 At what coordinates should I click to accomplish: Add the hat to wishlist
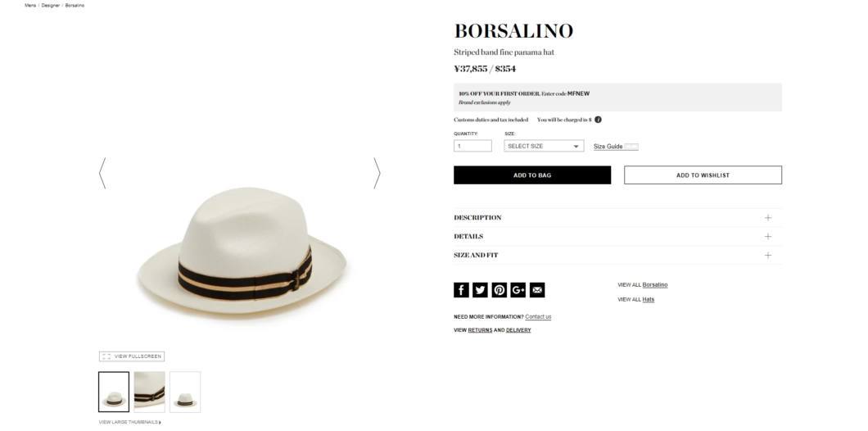coord(703,175)
